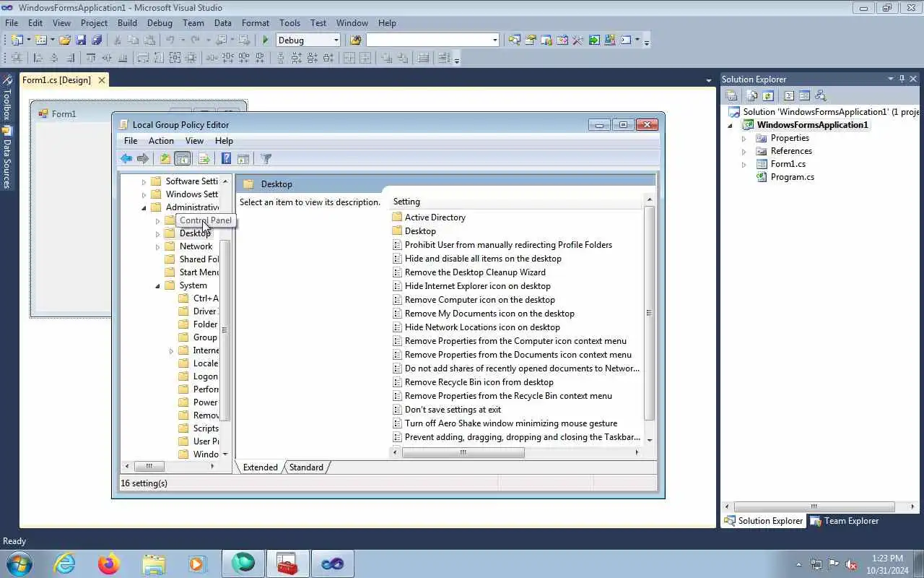
Task: Click the Internet Explorer taskbar icon
Action: (x=65, y=563)
